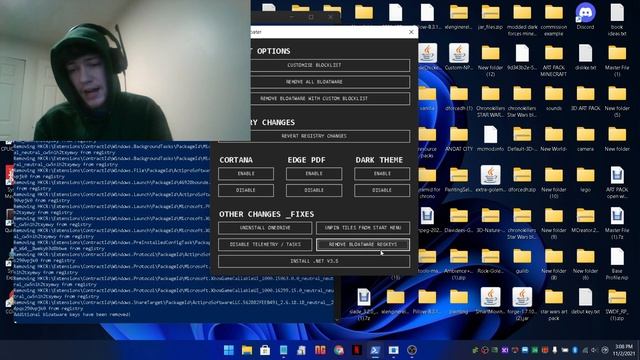Image resolution: width=640 pixels, height=360 pixels.
Task: Select lego folder on desktop
Action: point(585,179)
